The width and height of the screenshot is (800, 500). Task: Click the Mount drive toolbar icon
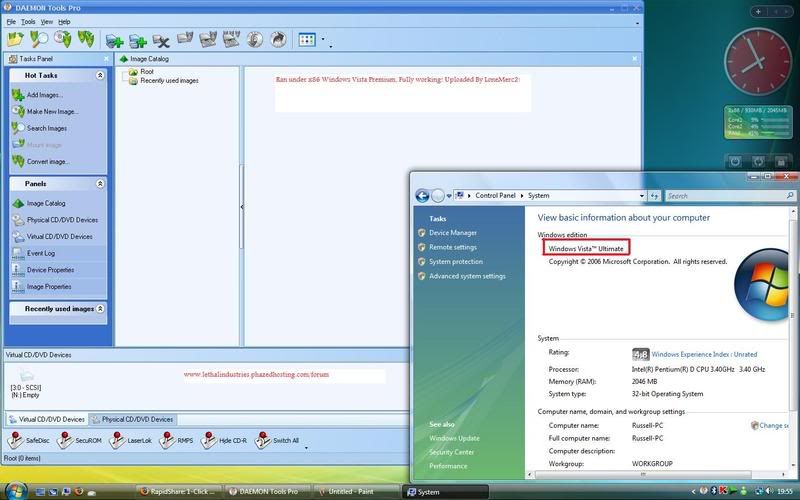(x=185, y=39)
